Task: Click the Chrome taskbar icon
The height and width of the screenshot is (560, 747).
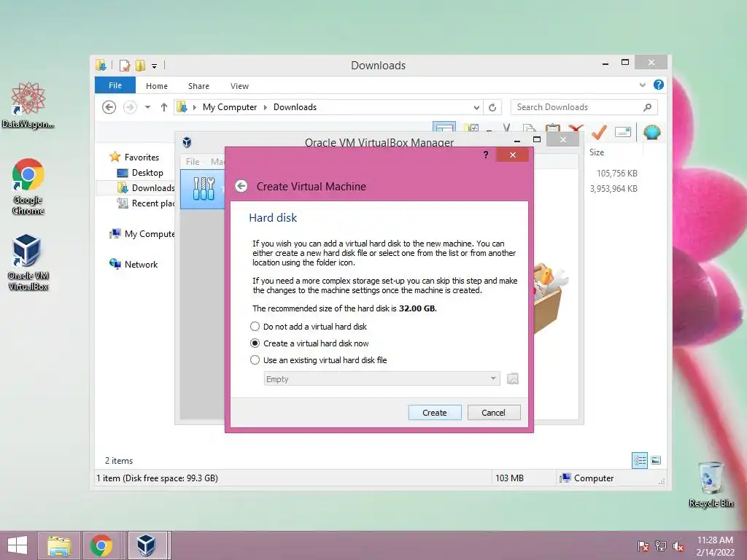Action: click(x=101, y=545)
